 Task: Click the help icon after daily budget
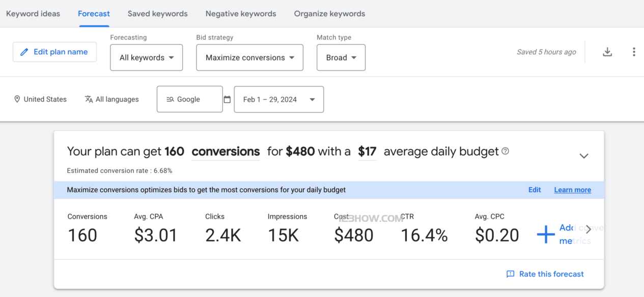coord(505,151)
